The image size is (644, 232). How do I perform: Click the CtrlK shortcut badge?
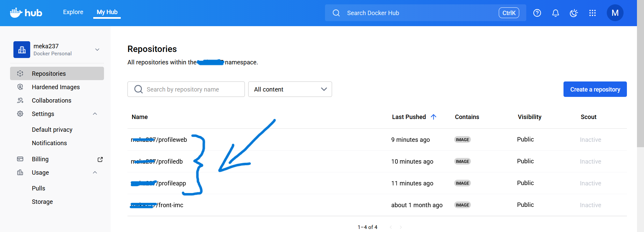coord(509,13)
